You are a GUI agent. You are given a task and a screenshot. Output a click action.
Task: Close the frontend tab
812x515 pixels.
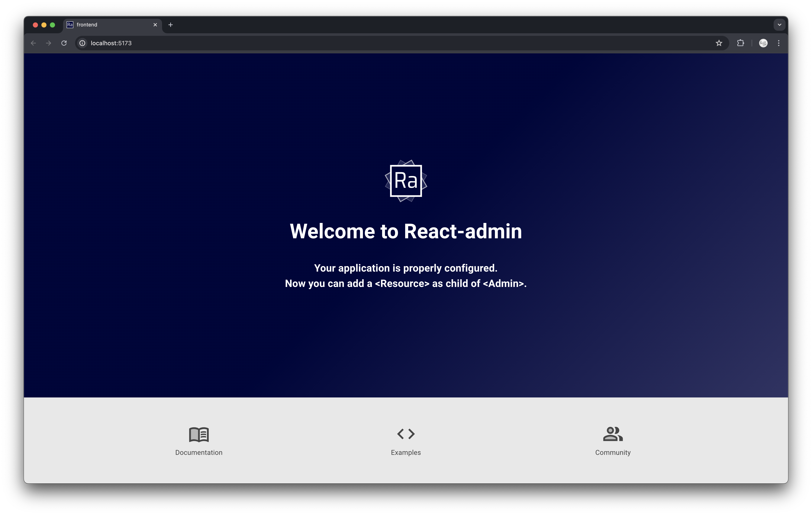click(155, 25)
